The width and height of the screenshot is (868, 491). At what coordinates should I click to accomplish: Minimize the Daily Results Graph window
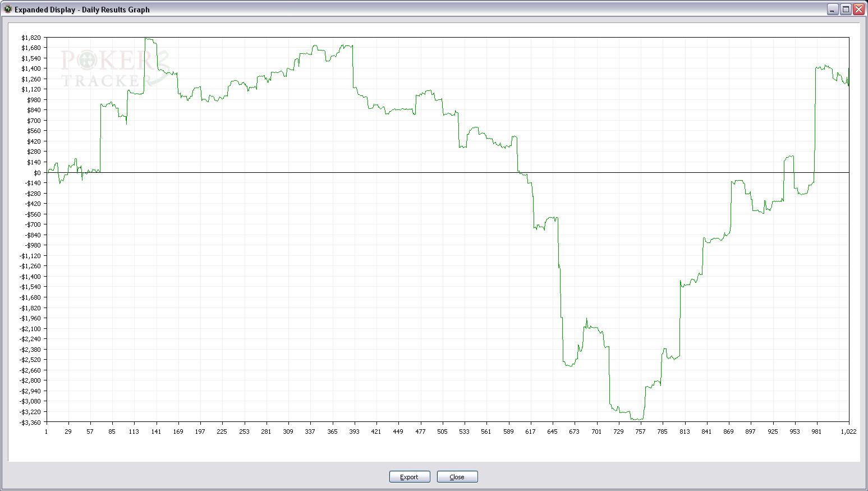point(833,9)
